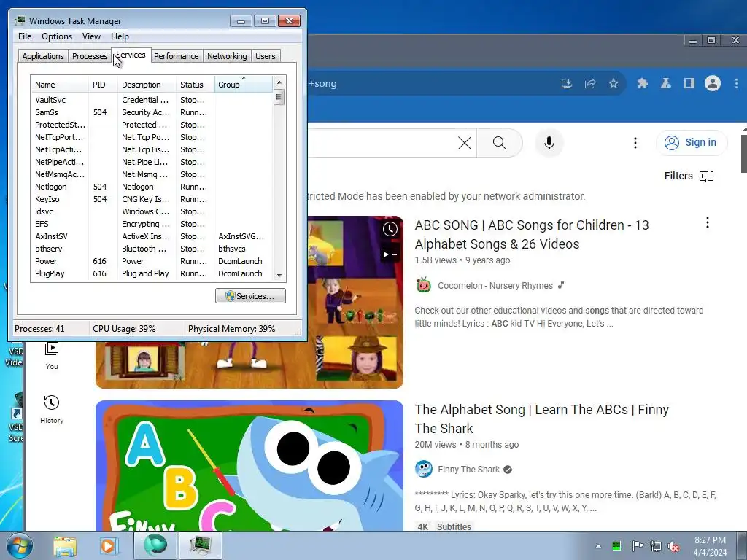Open the Options menu in Task Manager
747x560 pixels.
[57, 36]
